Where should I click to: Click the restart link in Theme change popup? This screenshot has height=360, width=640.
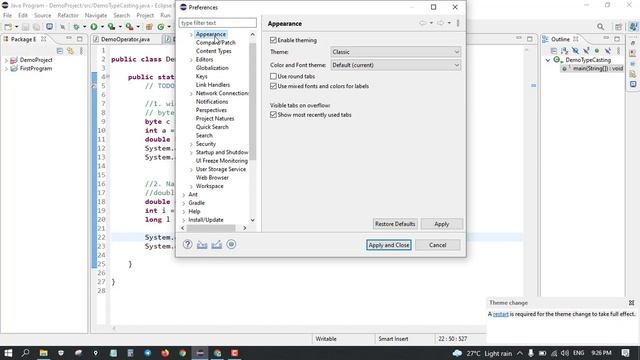[x=500, y=314]
